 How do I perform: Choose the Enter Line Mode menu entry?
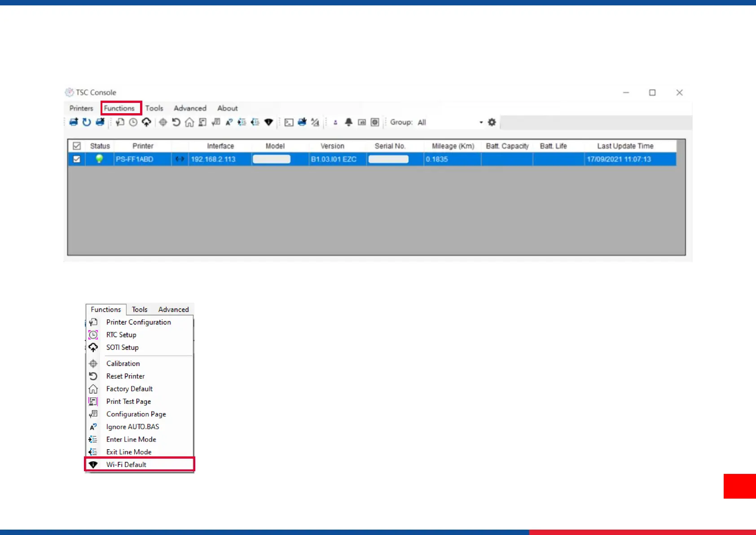[x=140, y=439]
